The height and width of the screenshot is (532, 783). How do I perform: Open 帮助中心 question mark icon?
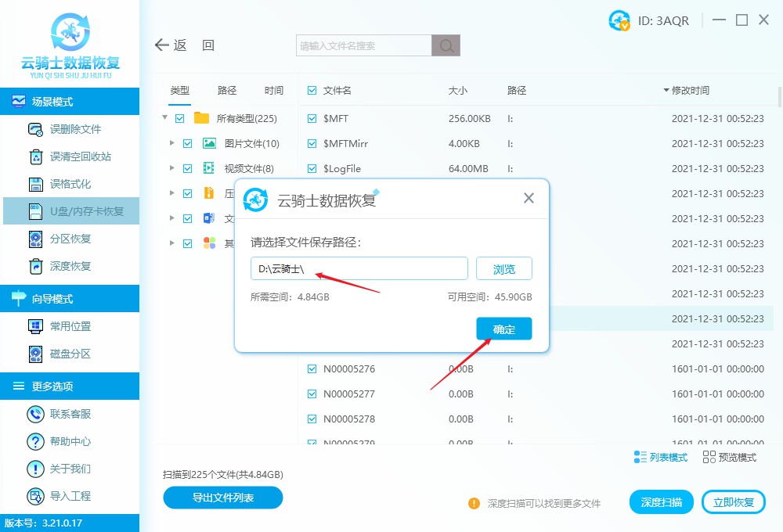pos(35,441)
